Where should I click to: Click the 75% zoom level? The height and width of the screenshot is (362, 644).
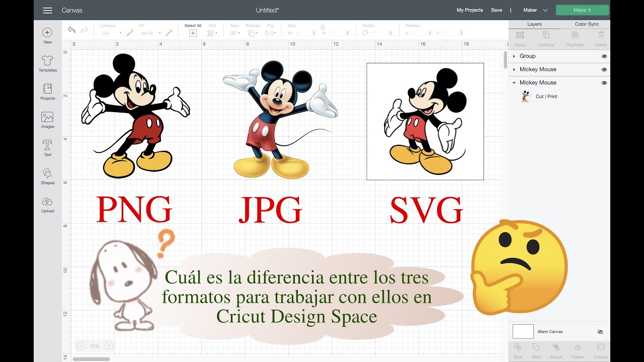[95, 346]
